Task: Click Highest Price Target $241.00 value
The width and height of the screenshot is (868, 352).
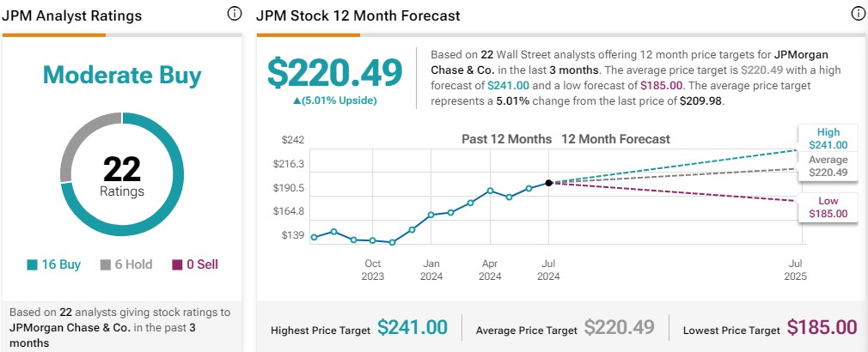Action: click(413, 327)
